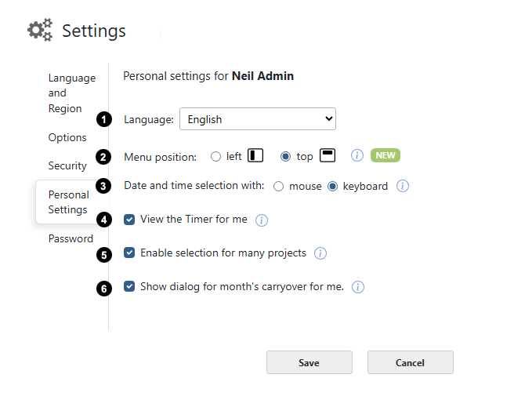This screenshot has height=407, width=532.
Task: Open the Language and Region tab
Action: 72,93
